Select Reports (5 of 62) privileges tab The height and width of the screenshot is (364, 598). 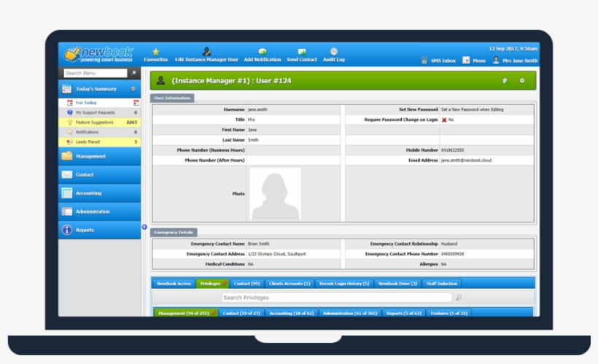404,313
